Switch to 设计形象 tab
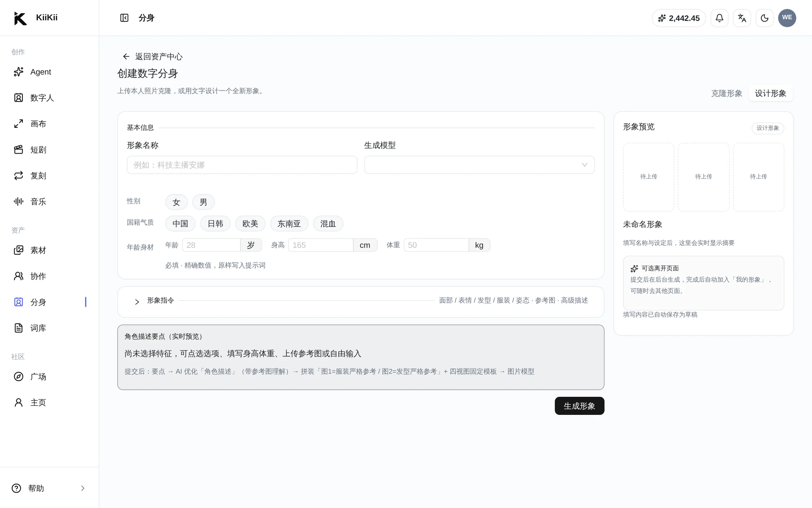This screenshot has width=812, height=508. [770, 93]
